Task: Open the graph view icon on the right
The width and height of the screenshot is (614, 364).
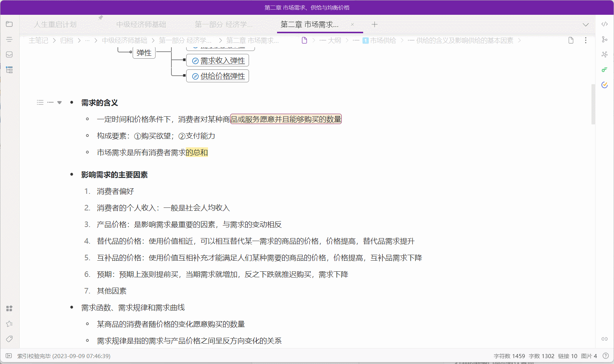Action: pos(605,39)
